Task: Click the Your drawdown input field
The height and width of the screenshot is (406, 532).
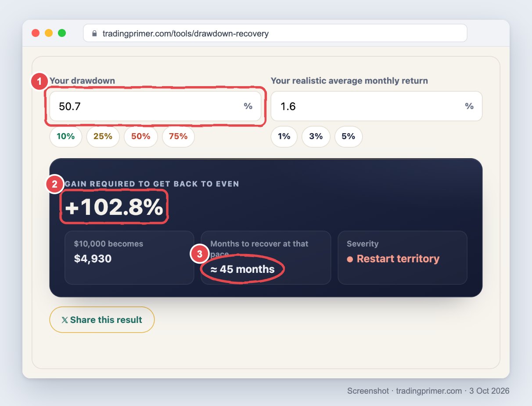Action: click(155, 106)
